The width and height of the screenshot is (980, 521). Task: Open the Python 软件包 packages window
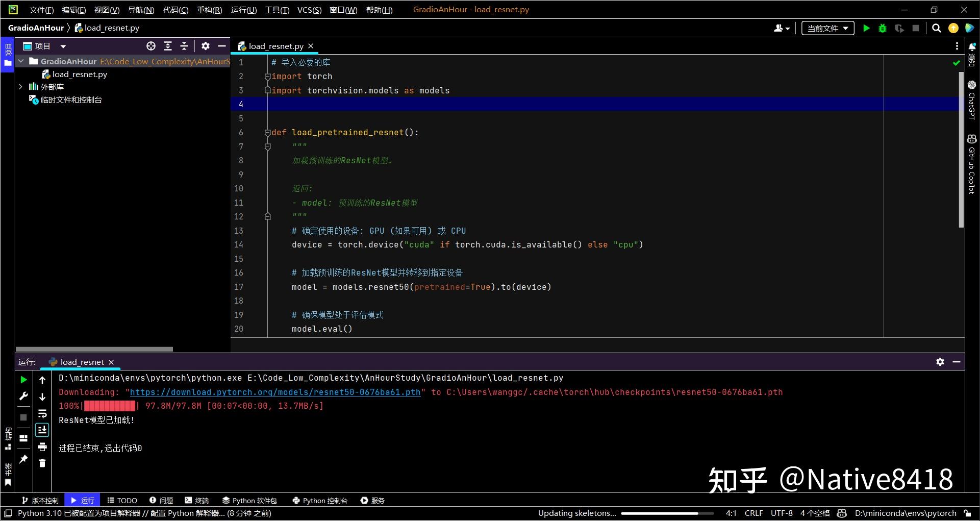pos(249,501)
